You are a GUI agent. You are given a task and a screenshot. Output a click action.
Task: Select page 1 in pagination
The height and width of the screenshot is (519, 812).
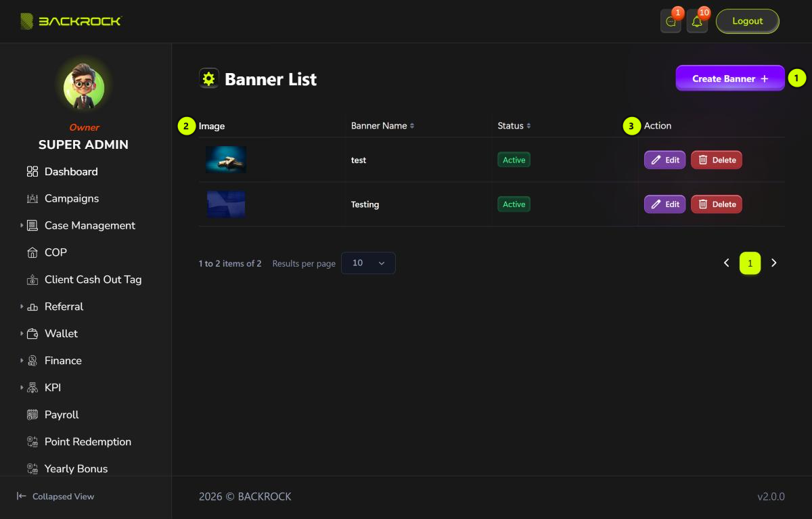(x=750, y=263)
